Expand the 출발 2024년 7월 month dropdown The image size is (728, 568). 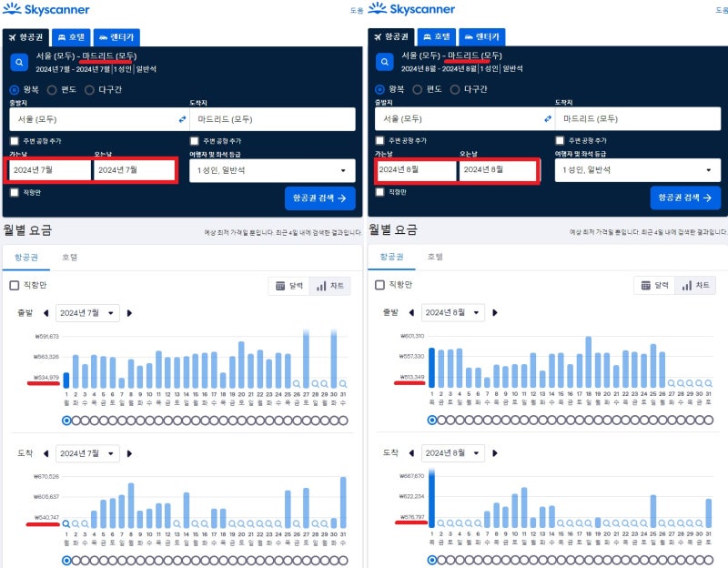point(87,313)
